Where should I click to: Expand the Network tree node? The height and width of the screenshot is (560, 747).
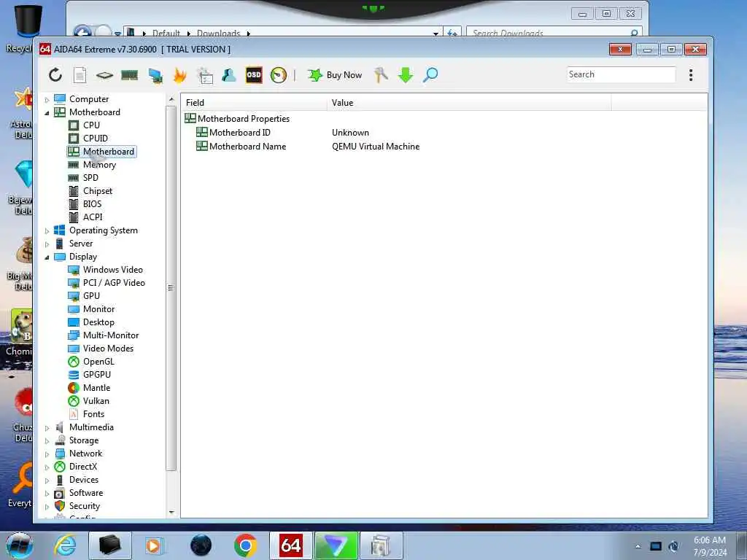tap(47, 454)
